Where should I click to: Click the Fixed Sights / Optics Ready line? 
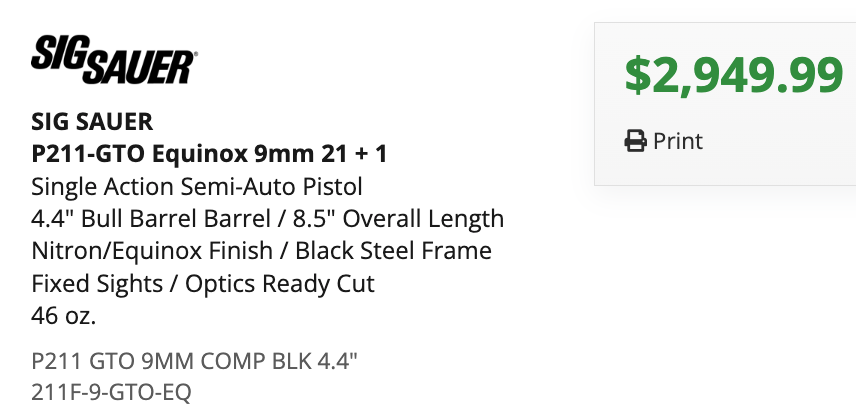203,284
